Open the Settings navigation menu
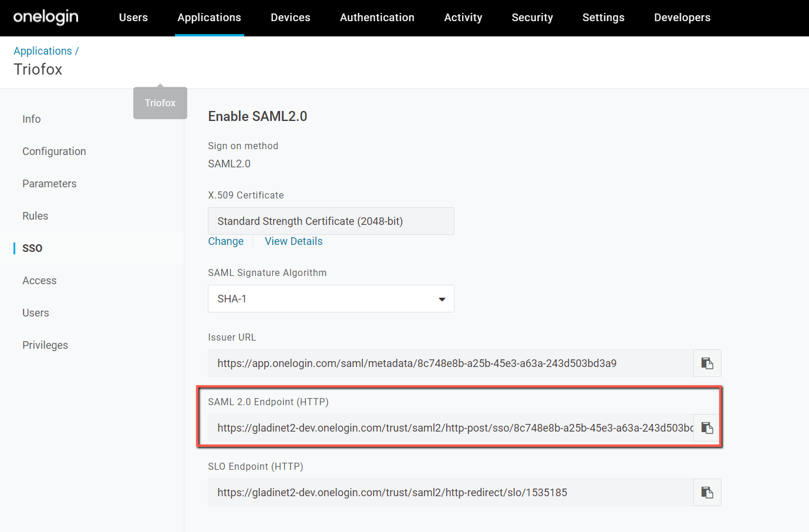 click(604, 18)
